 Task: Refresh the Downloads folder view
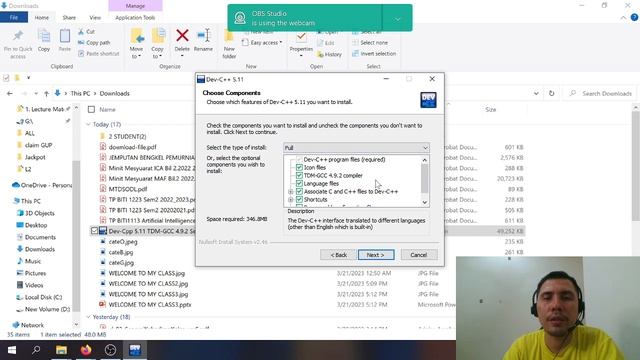[x=551, y=93]
